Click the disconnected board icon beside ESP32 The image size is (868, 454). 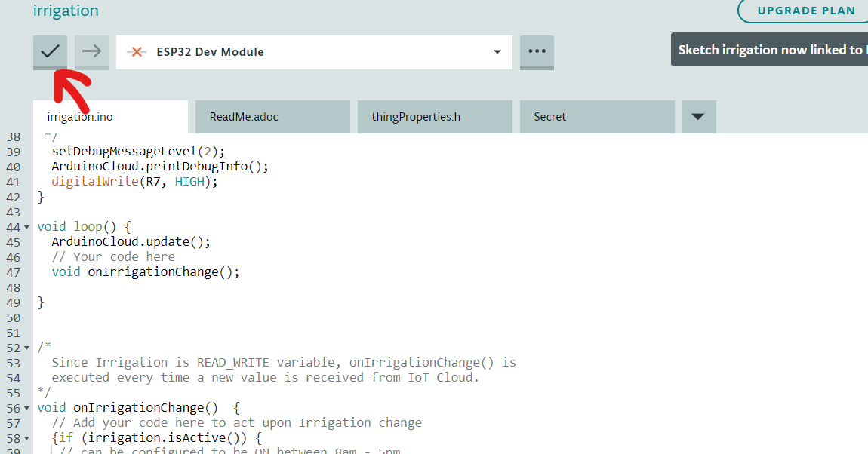pyautogui.click(x=137, y=52)
